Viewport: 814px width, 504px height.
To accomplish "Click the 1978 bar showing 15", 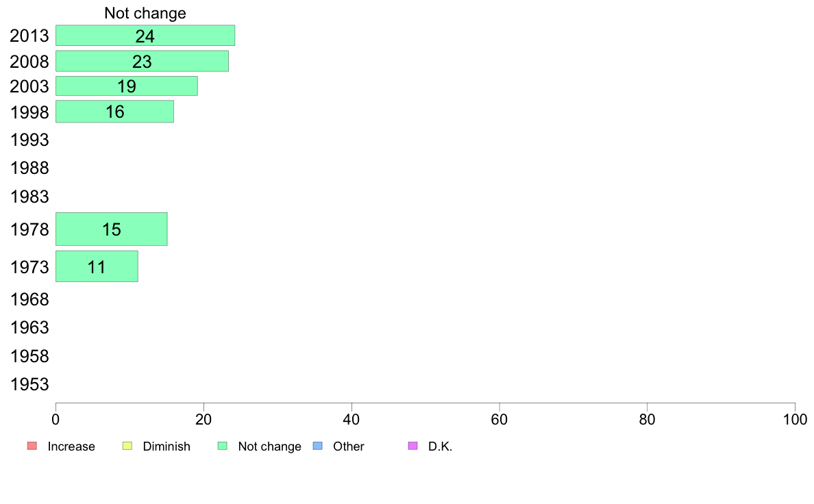I will [x=112, y=229].
